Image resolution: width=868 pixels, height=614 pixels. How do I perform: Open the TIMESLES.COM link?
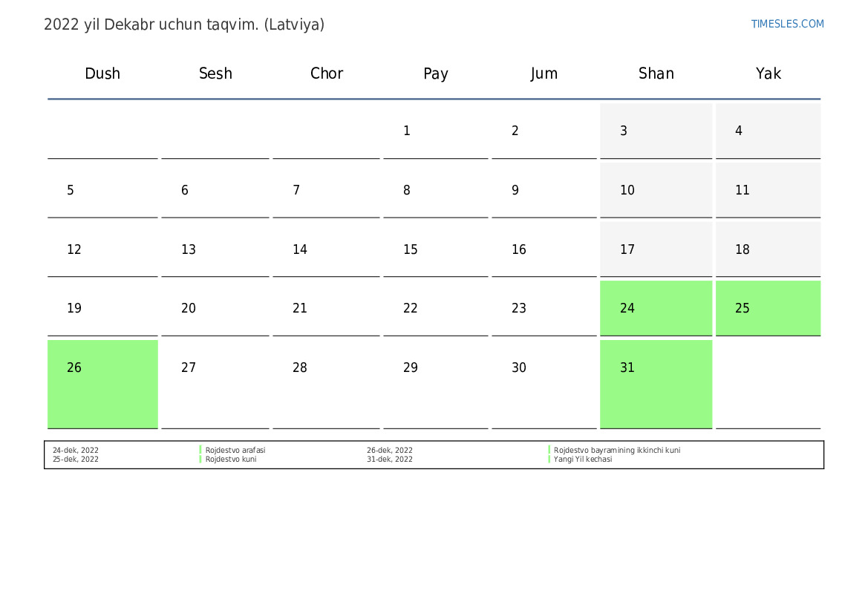pyautogui.click(x=787, y=24)
